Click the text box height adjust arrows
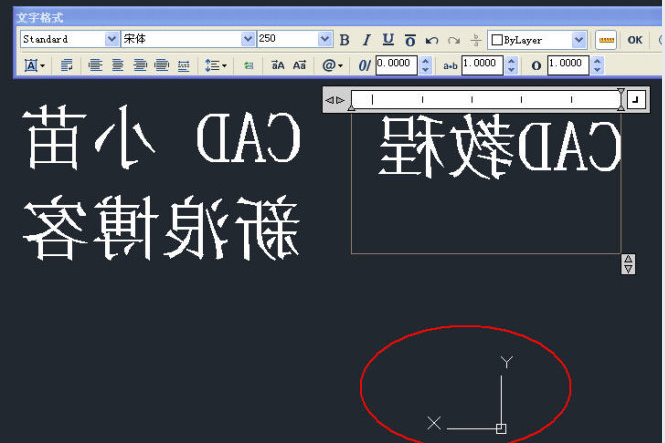This screenshot has height=443, width=665. 628,264
